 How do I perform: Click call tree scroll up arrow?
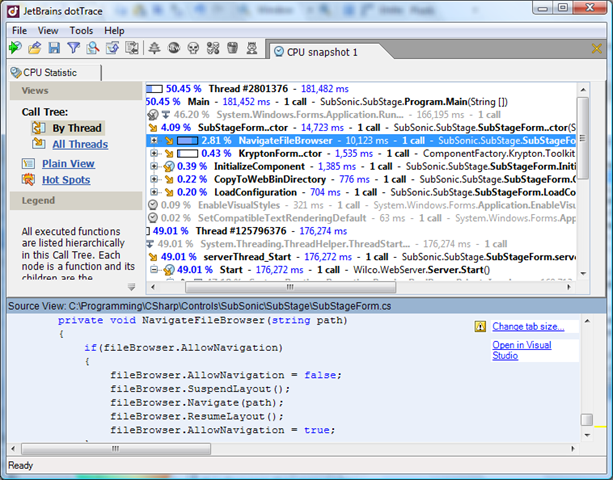click(x=583, y=90)
